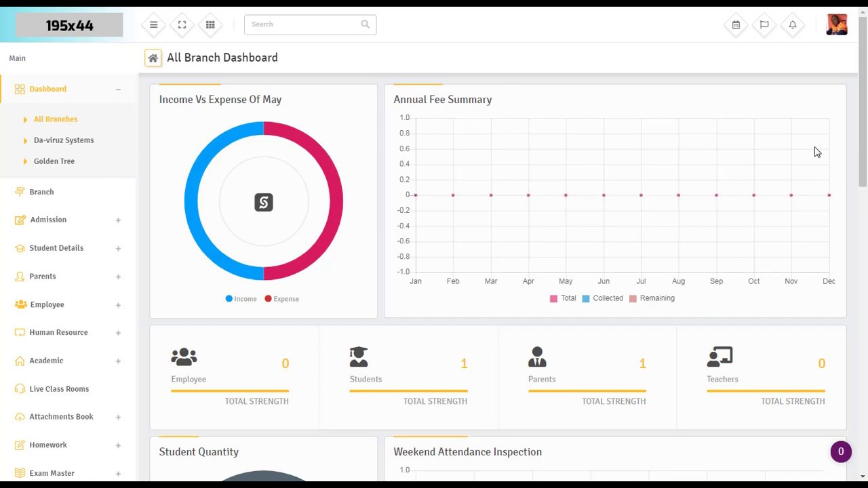Click the hamburger menu icon to collapse sidebar

pos(153,24)
